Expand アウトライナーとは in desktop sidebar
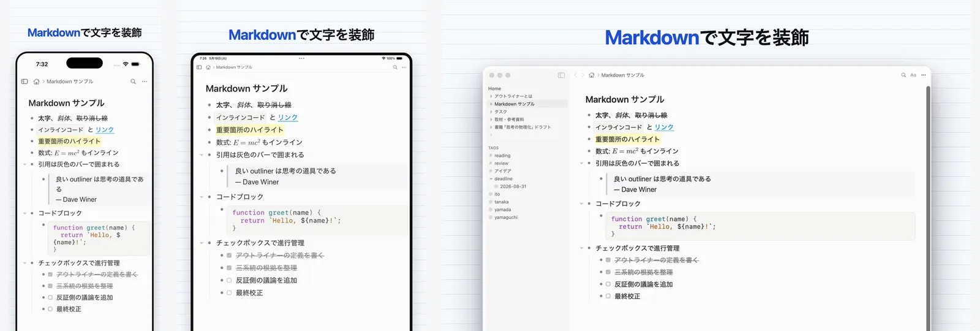Viewport: 980px width, 331px height. (491, 96)
